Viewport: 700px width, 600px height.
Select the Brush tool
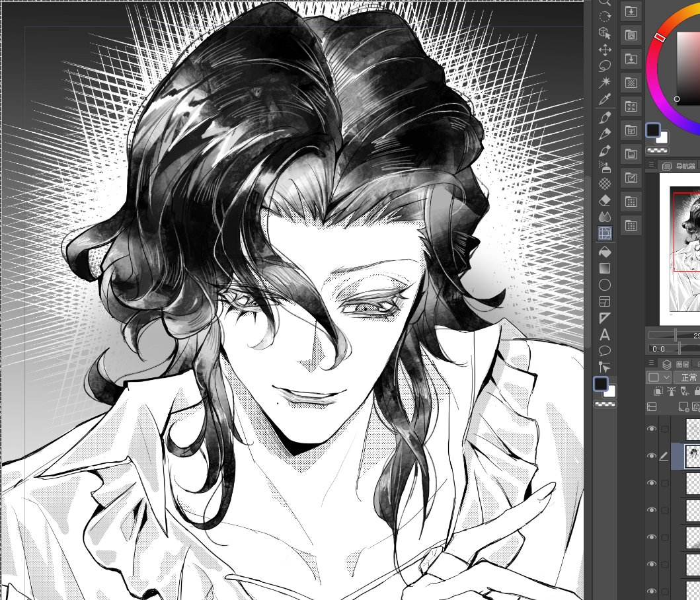[604, 151]
